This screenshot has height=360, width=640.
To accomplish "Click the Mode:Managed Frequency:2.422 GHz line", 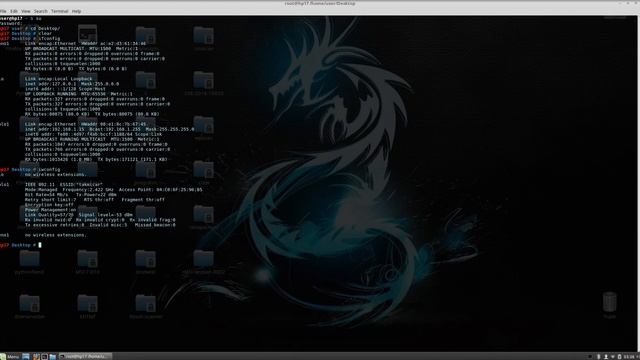I will [113, 189].
